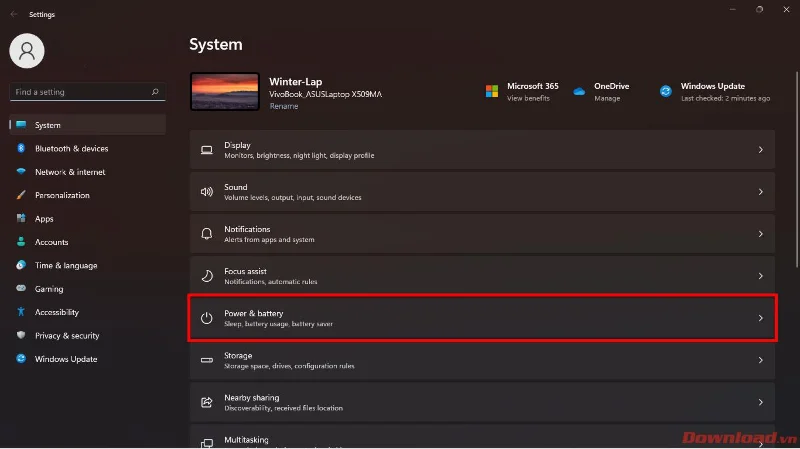Click the Notifications bell icon
800x449 pixels.
click(x=207, y=234)
